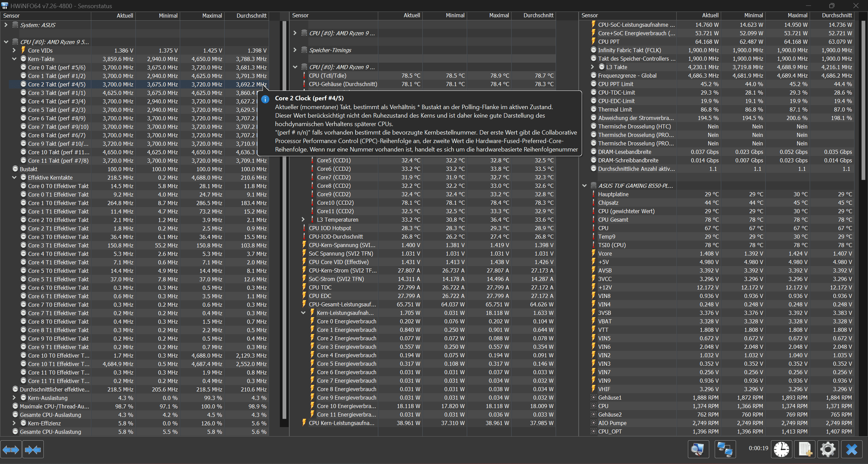Click the first panel's Aktuell column header

point(113,16)
